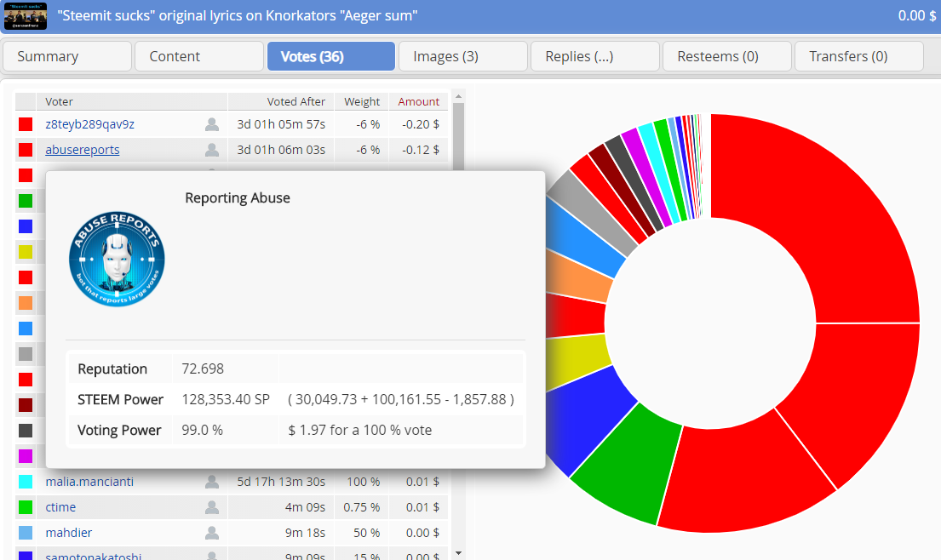Switch to the Resteems (0) tab
The image size is (941, 560).
[x=727, y=56]
